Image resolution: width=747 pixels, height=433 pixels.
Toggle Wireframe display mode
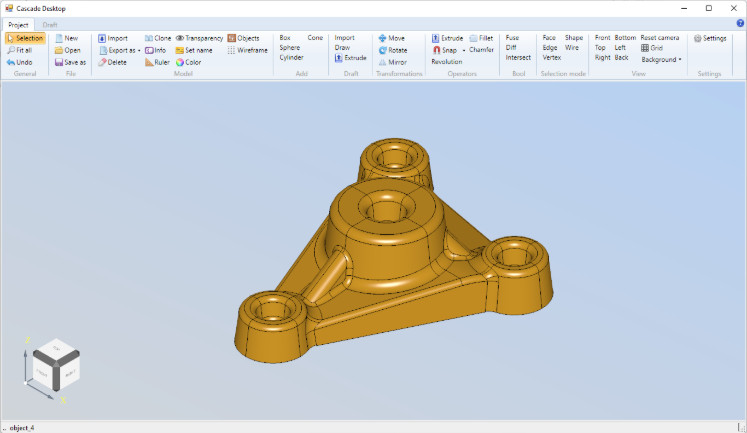click(247, 50)
